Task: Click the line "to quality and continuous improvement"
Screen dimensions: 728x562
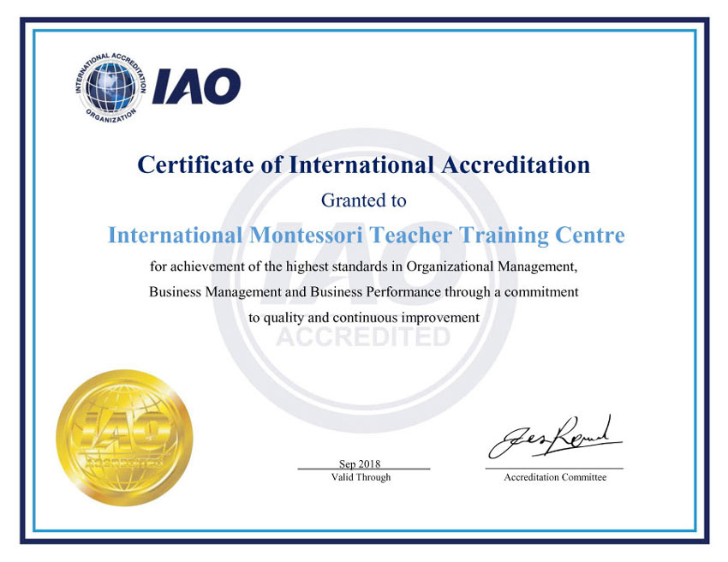Action: coord(363,318)
